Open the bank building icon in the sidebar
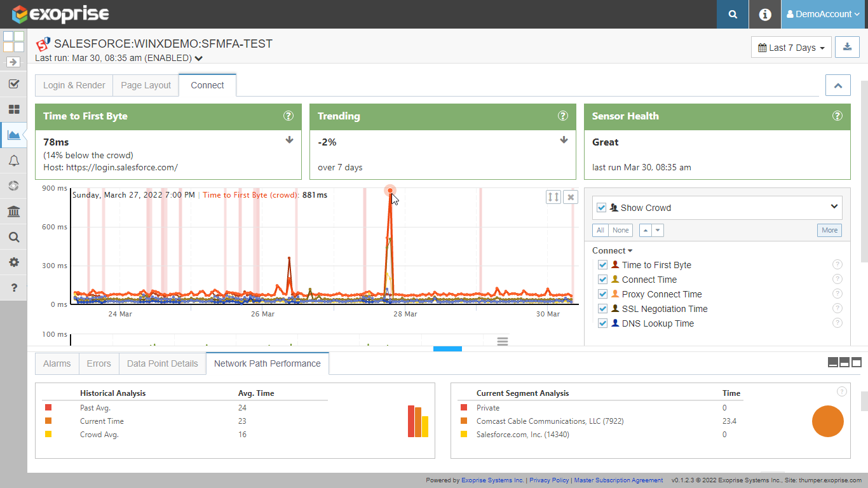This screenshot has height=488, width=868. click(13, 212)
